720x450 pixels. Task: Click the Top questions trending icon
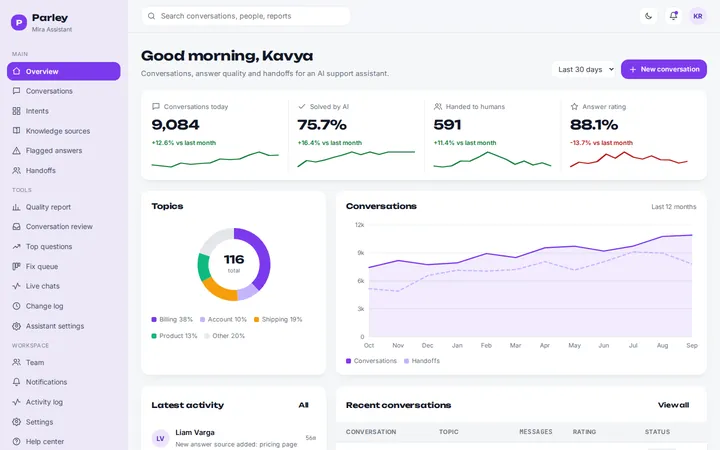[17, 247]
